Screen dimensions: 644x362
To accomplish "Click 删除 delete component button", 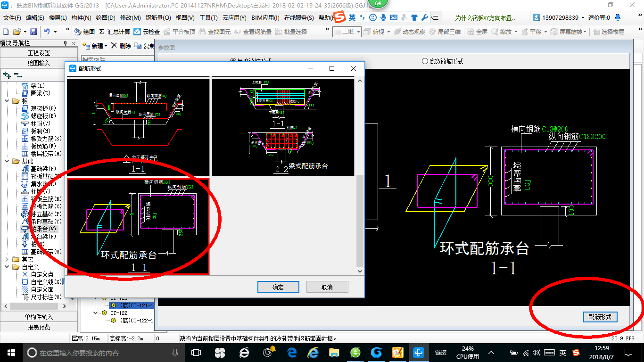I will [x=121, y=46].
